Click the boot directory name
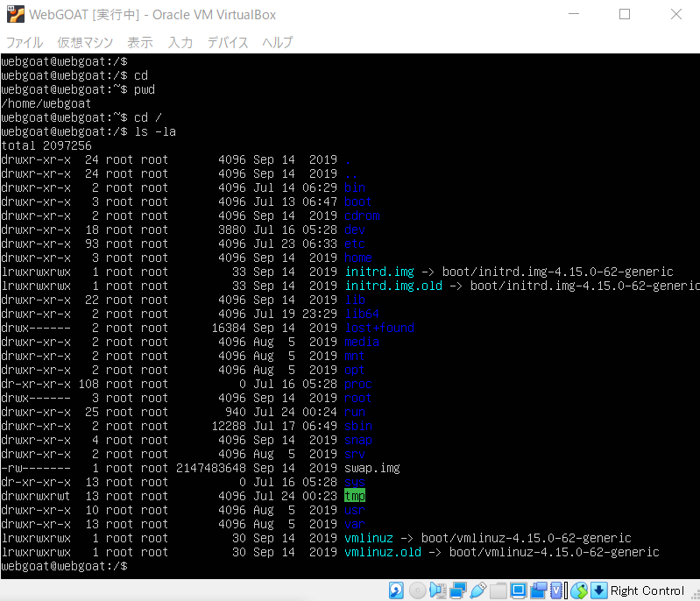The image size is (700, 601). [x=358, y=202]
